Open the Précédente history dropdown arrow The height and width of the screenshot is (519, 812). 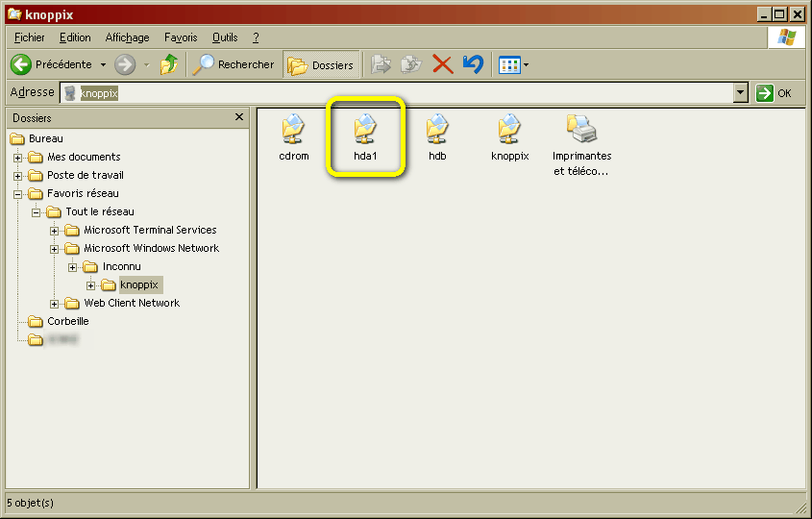click(x=103, y=65)
